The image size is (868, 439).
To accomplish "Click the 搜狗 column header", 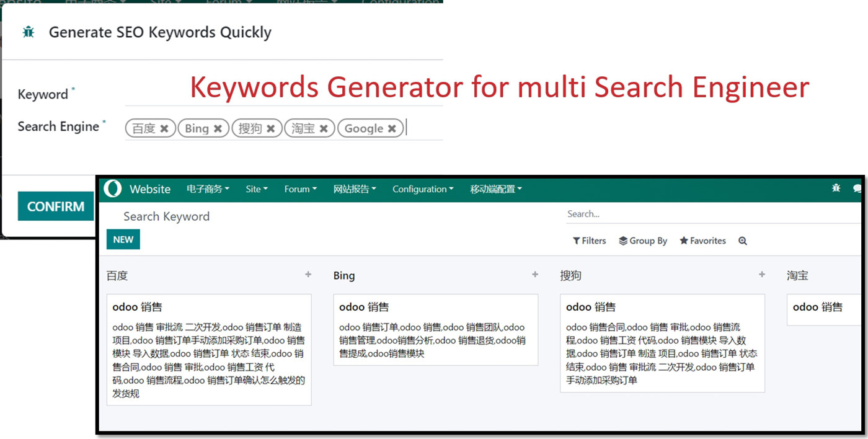I will click(x=571, y=275).
